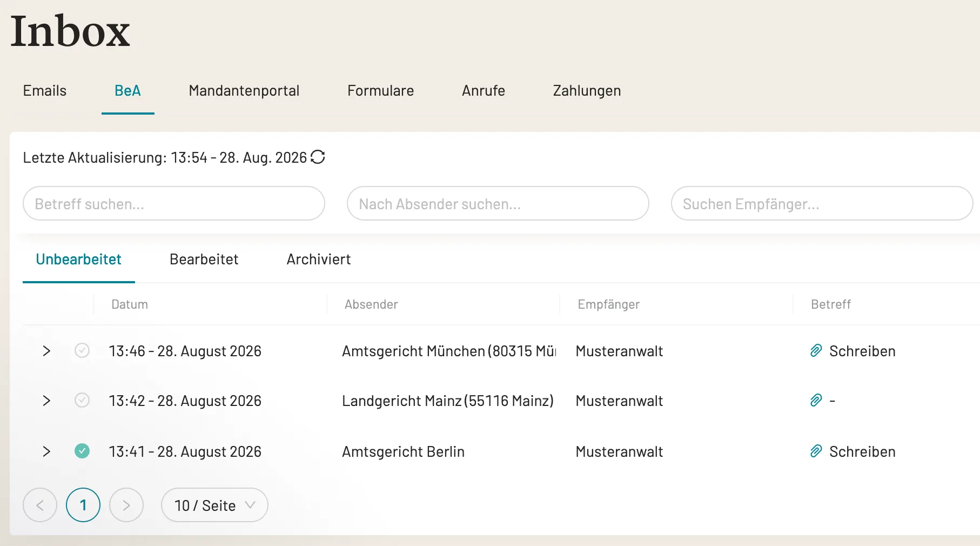Mark the 13:46 Amtsgericht München message as processed

click(x=82, y=350)
